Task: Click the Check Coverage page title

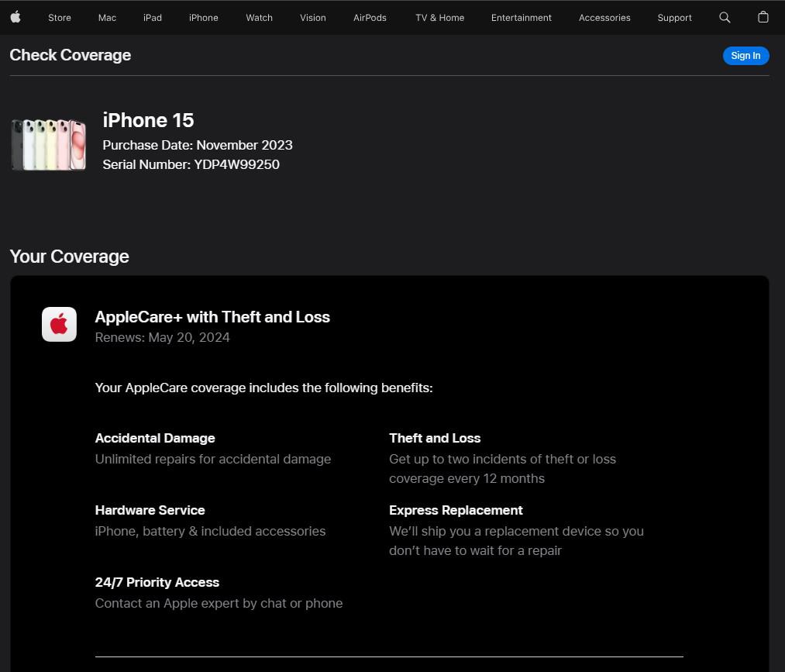Action: (70, 55)
